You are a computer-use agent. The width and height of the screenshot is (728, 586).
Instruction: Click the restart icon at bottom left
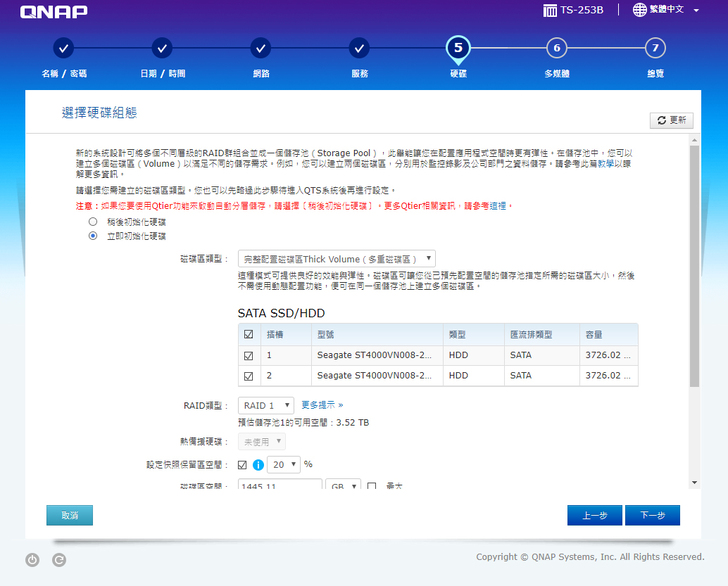[x=59, y=560]
